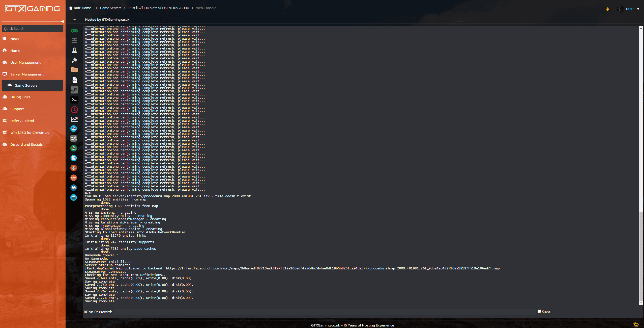
Task: Click the grey Steam update icon
Action: click(x=74, y=90)
